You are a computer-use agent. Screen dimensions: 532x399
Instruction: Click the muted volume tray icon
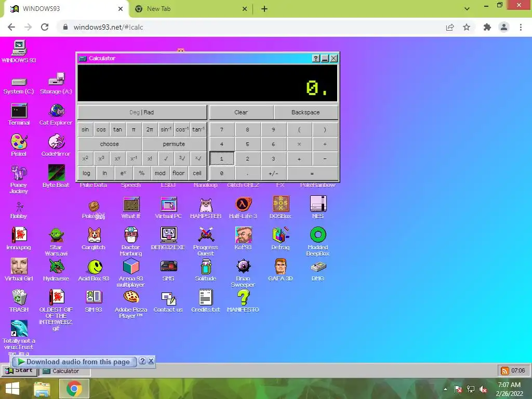[x=483, y=389]
